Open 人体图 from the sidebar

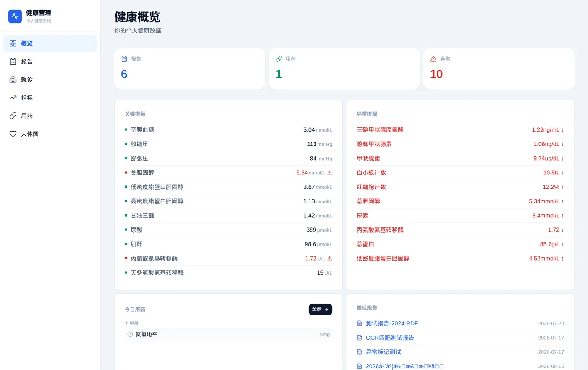[x=50, y=134]
